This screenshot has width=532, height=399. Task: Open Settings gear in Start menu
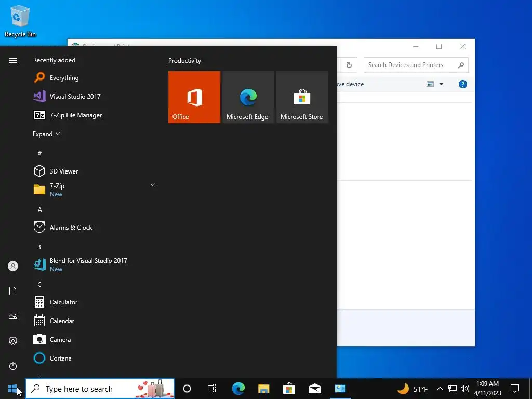13,341
